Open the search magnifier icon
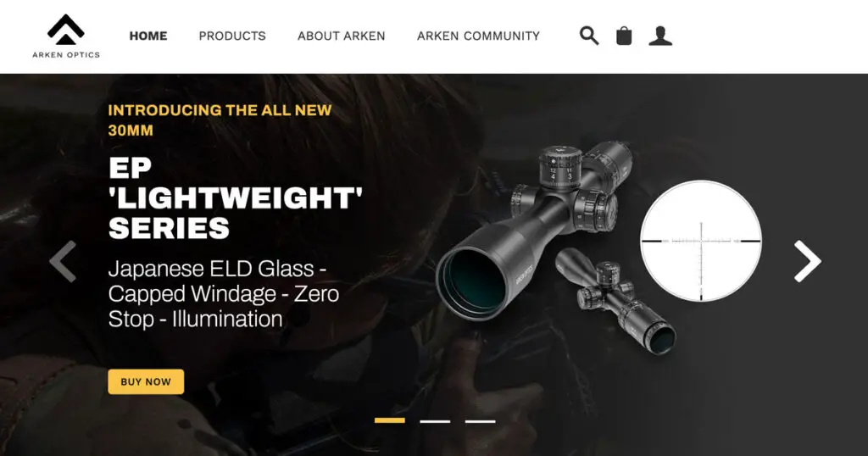The width and height of the screenshot is (868, 456). point(589,36)
